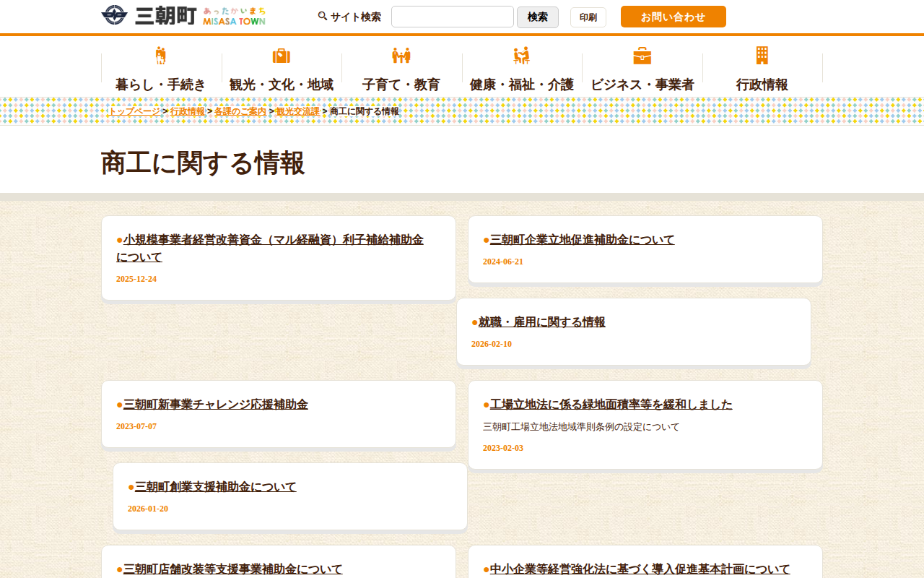The image size is (924, 578).
Task: Click the 健康・福祉・介護 care icon
Action: pos(522,56)
